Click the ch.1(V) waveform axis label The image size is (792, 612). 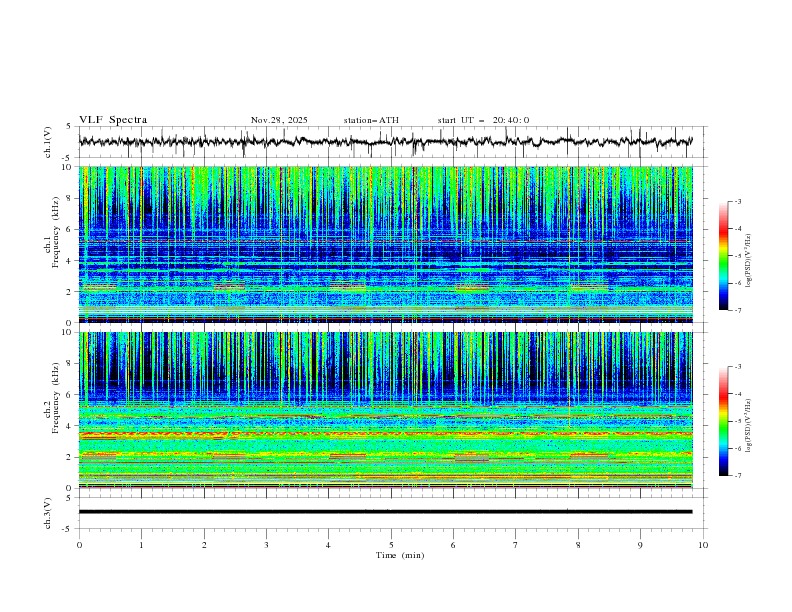click(x=48, y=142)
